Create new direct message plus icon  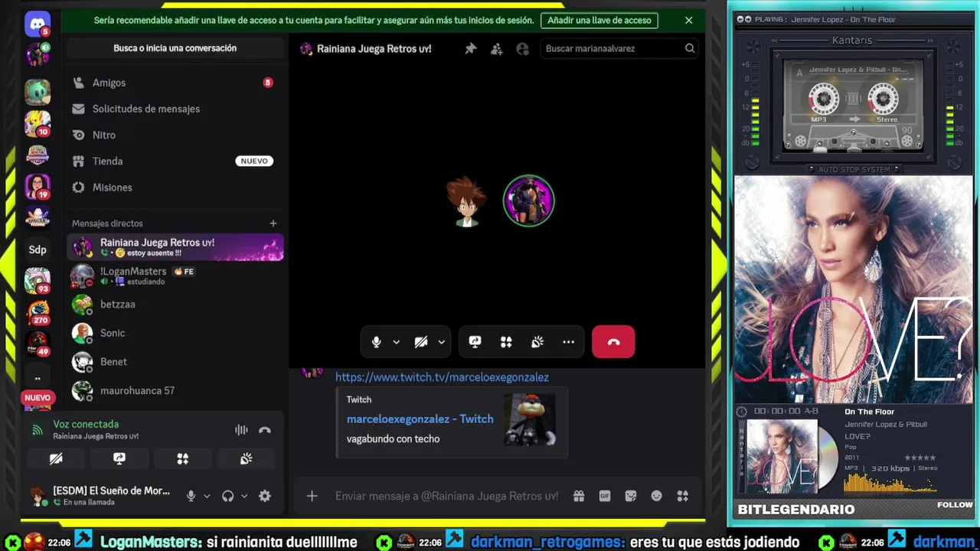273,223
